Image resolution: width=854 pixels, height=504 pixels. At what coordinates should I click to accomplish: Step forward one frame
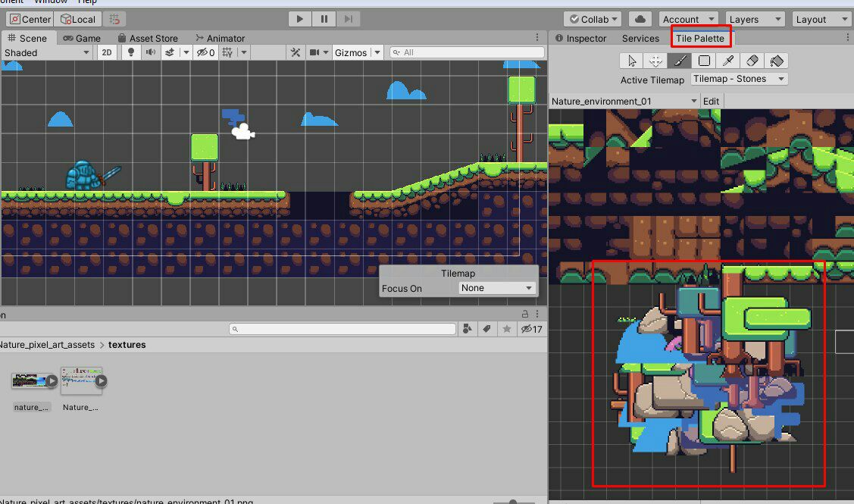348,19
